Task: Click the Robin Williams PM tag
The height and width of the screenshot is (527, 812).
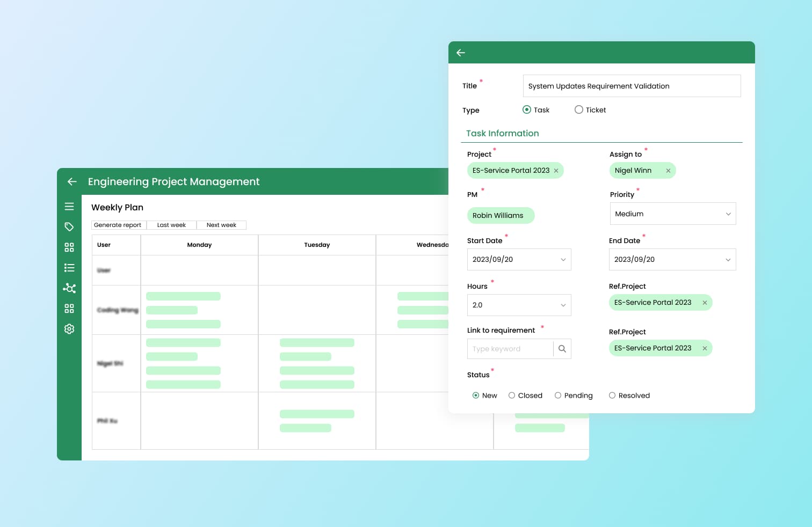Action: pyautogui.click(x=498, y=216)
